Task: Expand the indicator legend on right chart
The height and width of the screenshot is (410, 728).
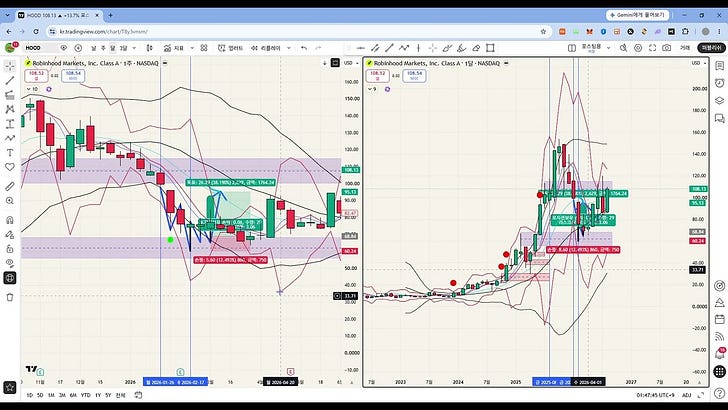Action: pos(372,89)
